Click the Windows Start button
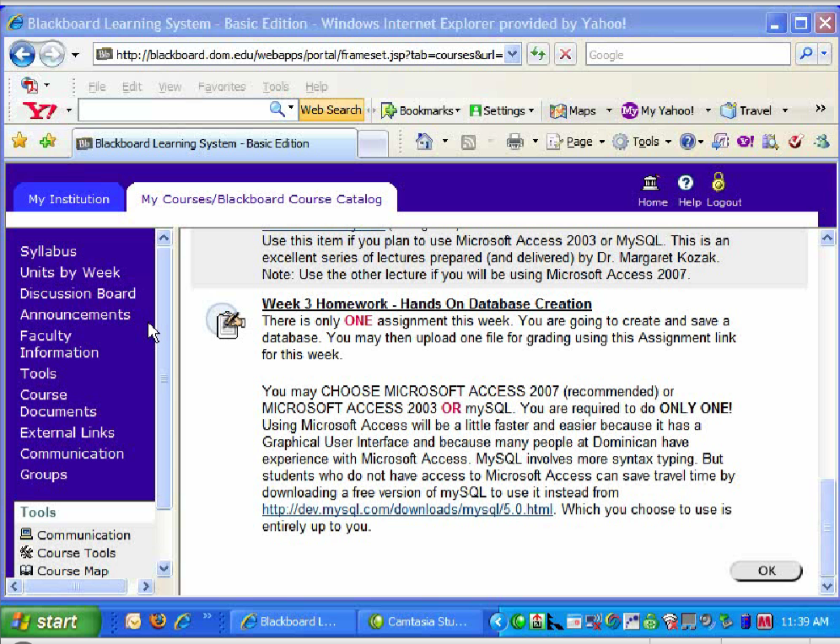Image resolution: width=840 pixels, height=644 pixels. pyautogui.click(x=46, y=622)
